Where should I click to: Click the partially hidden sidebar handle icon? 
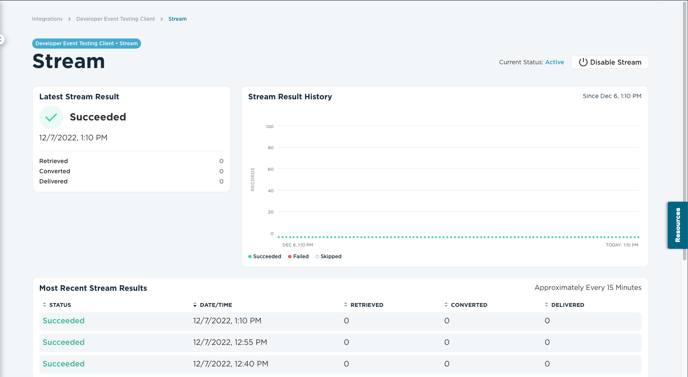pos(2,39)
